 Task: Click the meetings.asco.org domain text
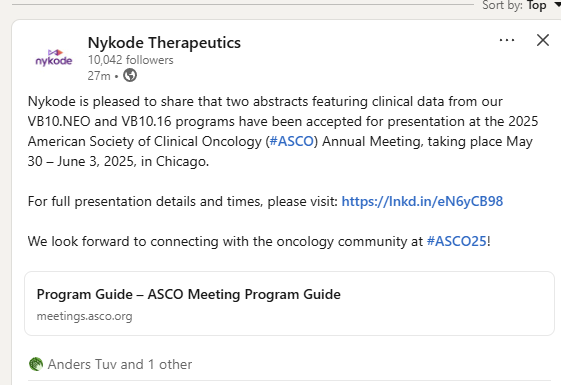pyautogui.click(x=84, y=316)
